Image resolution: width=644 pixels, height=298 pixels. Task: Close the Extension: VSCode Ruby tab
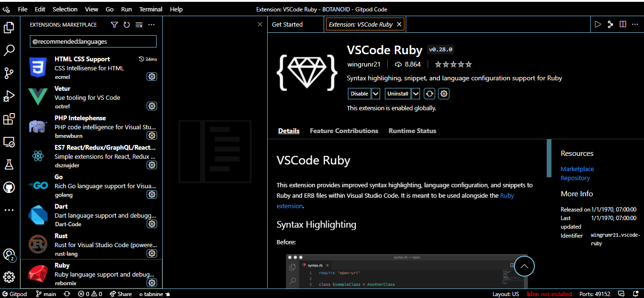pos(399,24)
